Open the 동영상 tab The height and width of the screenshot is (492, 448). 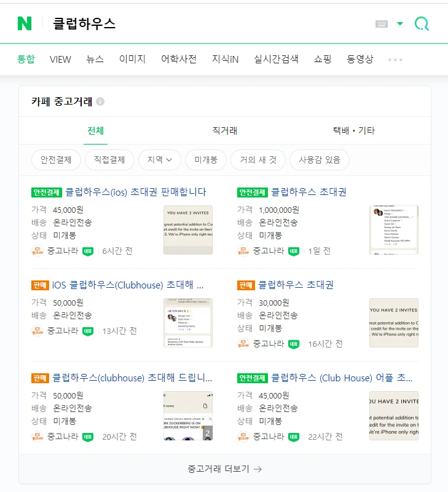[360, 59]
